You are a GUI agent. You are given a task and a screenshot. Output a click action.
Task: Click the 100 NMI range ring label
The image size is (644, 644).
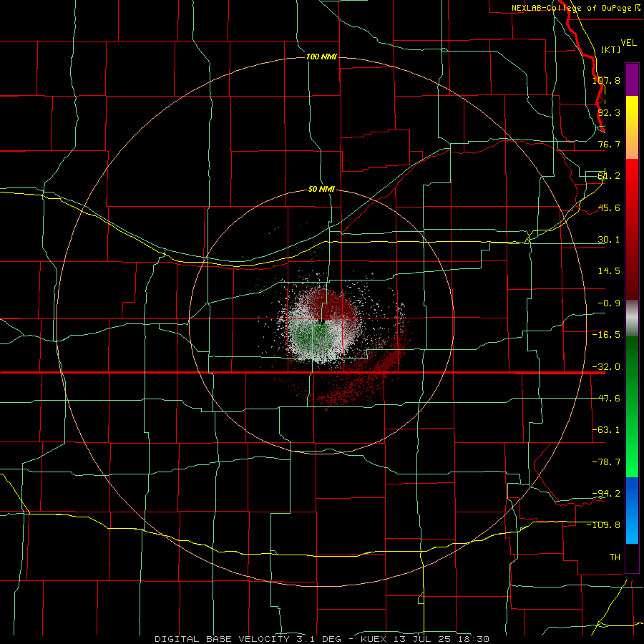click(x=321, y=57)
